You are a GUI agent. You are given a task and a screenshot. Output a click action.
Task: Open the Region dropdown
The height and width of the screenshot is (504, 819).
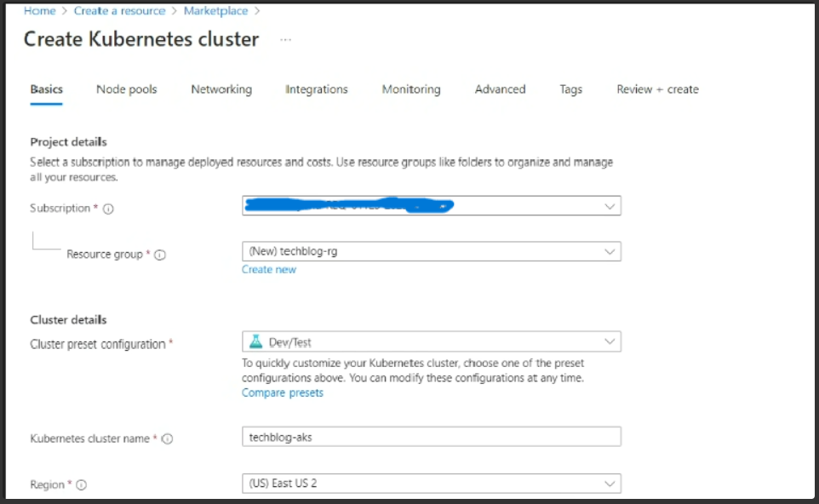click(432, 483)
